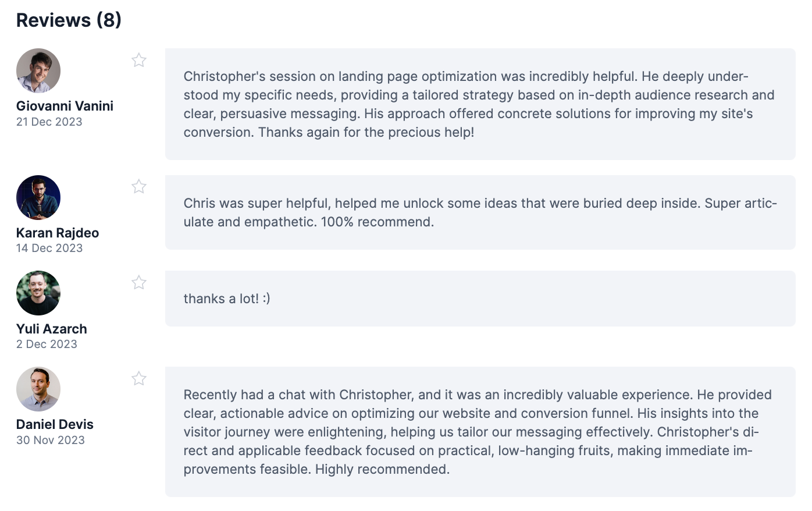Select Karan's "Chris was super helpful" review text
Image resolution: width=812 pixels, height=511 pixels.
coord(480,212)
